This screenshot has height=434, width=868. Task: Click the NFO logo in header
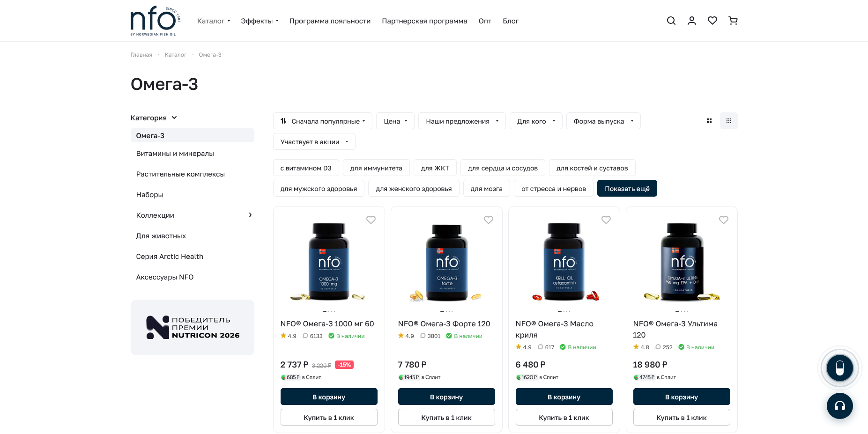pos(156,21)
